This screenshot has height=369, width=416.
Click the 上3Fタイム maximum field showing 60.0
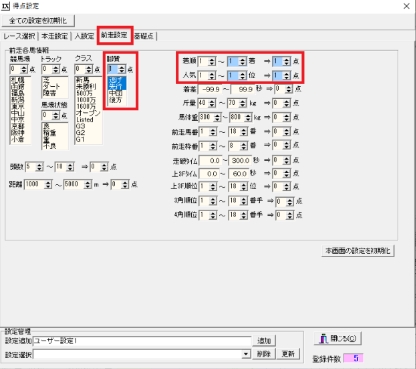pos(238,174)
